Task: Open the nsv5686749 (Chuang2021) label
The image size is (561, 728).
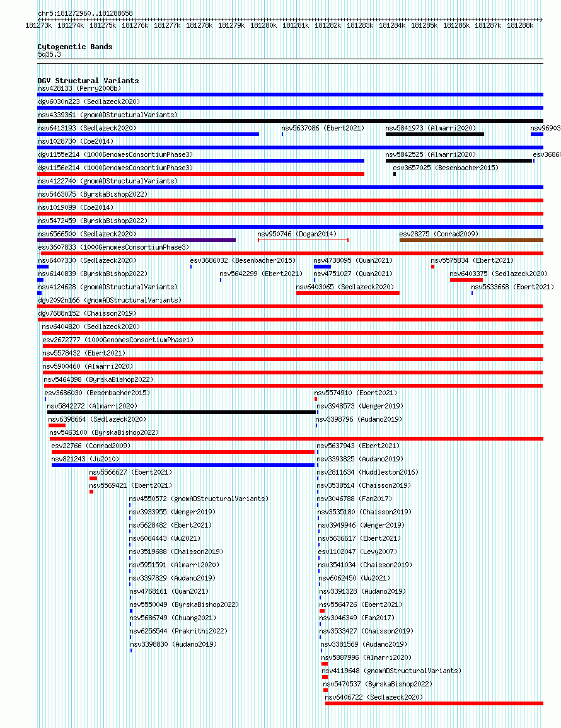Action: [173, 618]
